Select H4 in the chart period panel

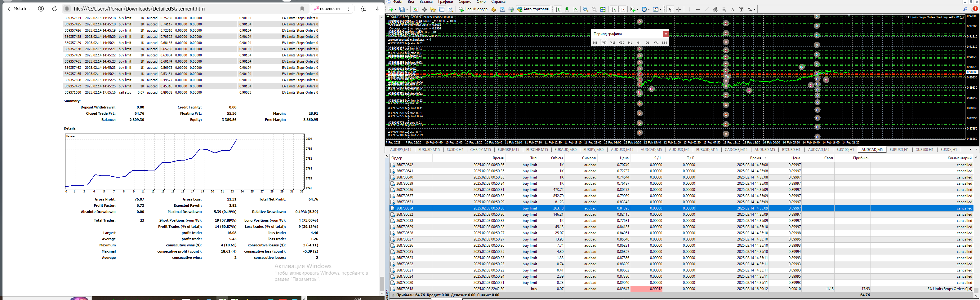(x=638, y=42)
